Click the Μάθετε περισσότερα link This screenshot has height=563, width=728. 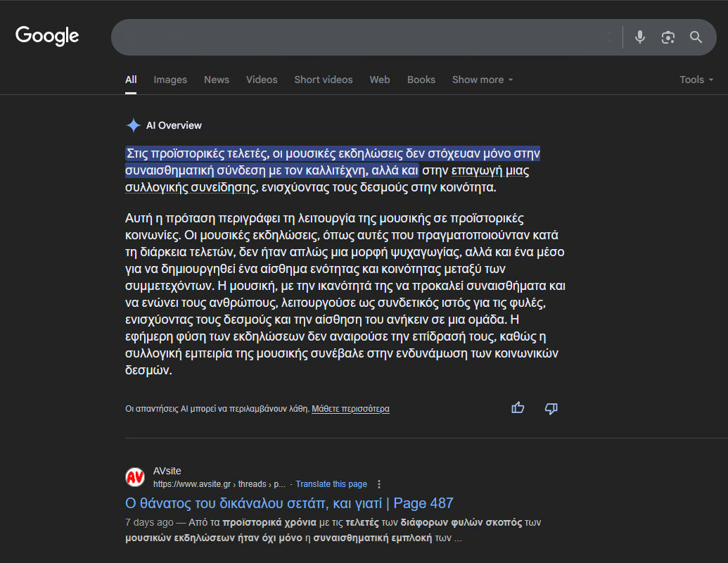(x=350, y=409)
